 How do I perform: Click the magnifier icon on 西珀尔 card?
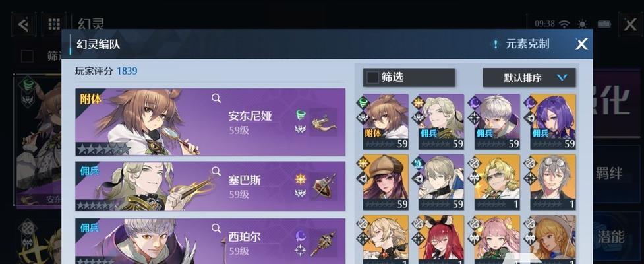[216, 228]
